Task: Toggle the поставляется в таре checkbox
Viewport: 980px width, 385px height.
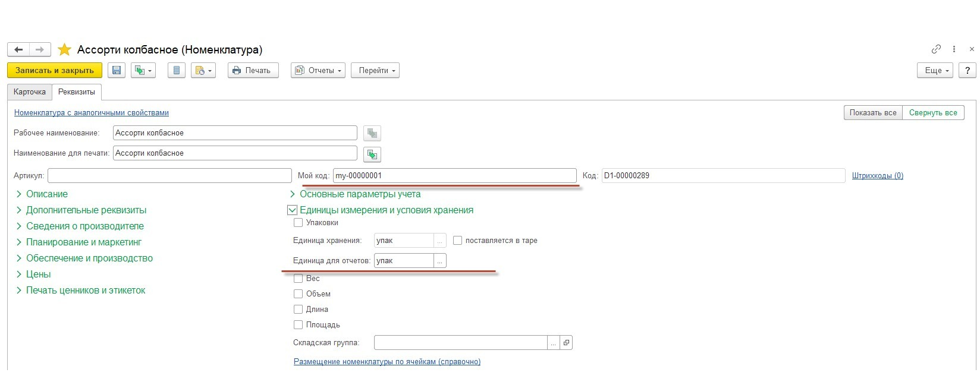Action: point(457,241)
